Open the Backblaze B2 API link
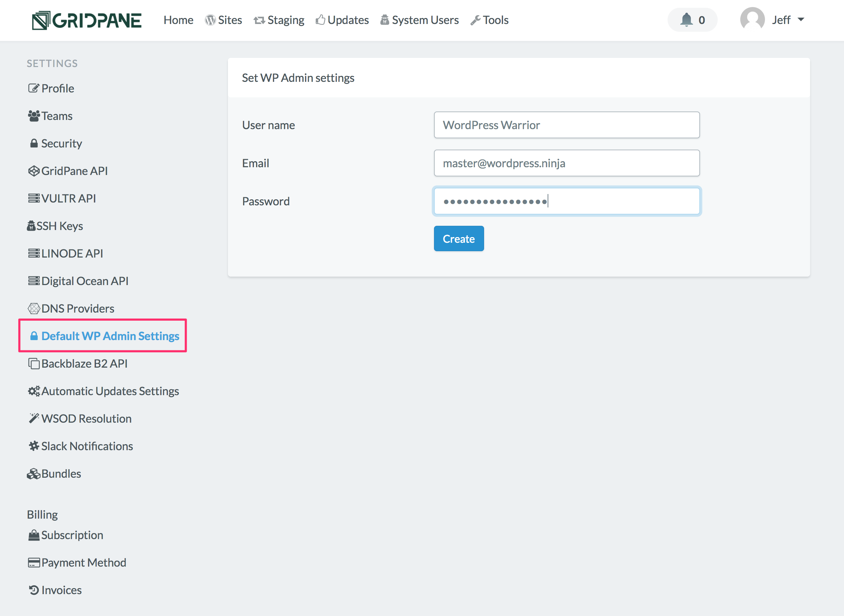This screenshot has width=844, height=616. coord(85,363)
